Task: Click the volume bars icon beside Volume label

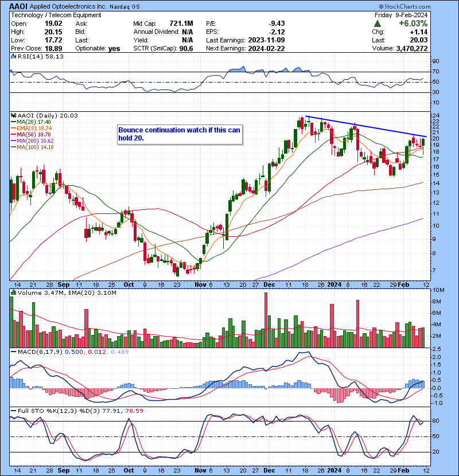Action: click(x=14, y=292)
